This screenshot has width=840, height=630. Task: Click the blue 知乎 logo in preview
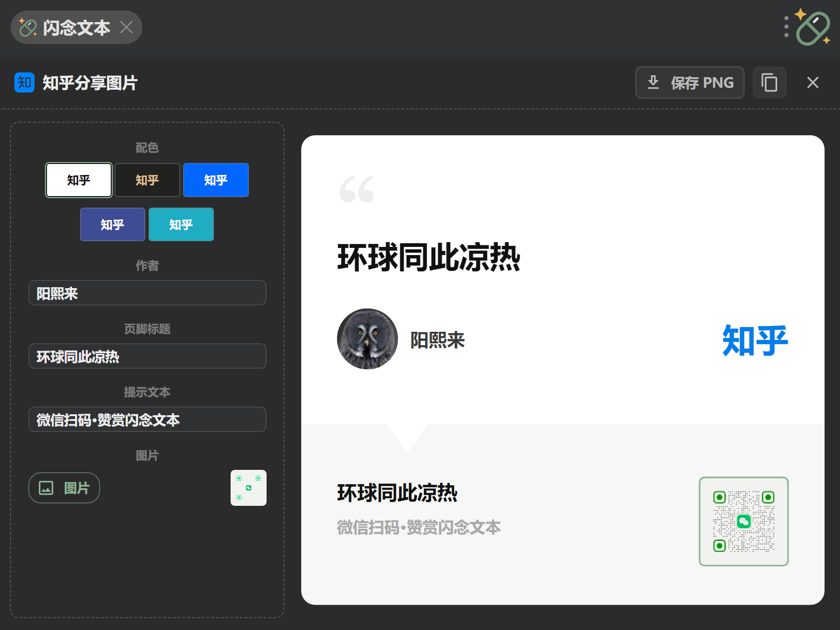[755, 340]
